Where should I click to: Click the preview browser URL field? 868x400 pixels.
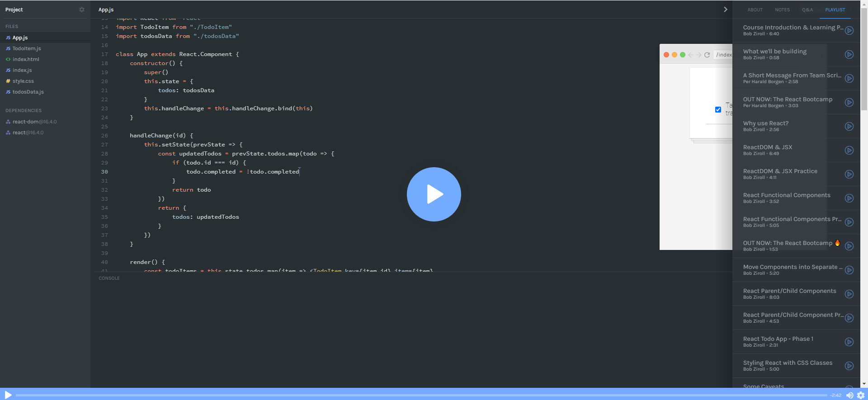[x=723, y=55]
